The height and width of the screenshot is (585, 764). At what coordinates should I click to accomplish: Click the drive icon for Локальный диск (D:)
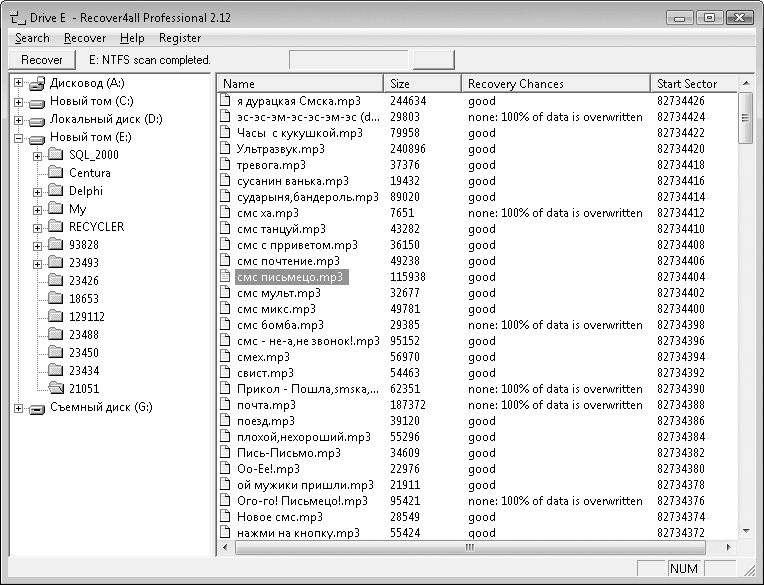point(37,121)
